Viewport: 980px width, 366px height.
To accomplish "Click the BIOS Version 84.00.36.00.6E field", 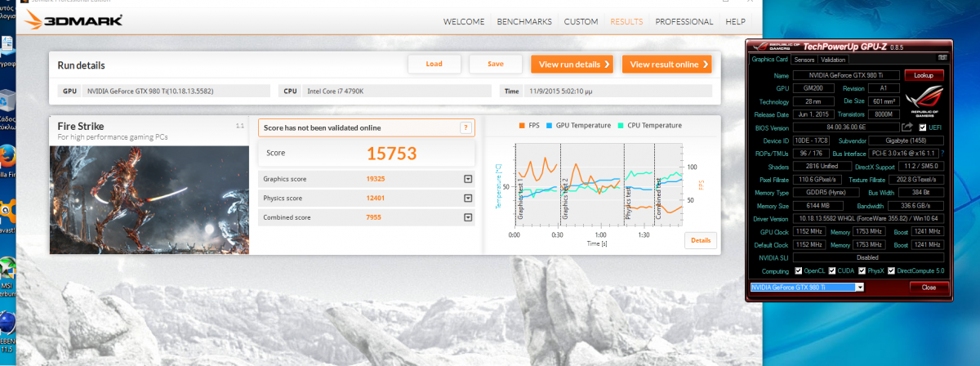I will click(845, 127).
